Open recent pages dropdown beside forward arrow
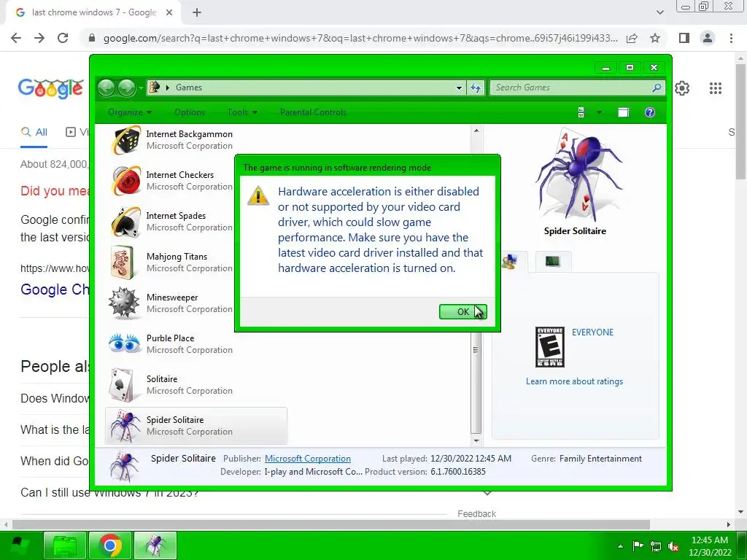Image resolution: width=747 pixels, height=560 pixels. [141, 88]
